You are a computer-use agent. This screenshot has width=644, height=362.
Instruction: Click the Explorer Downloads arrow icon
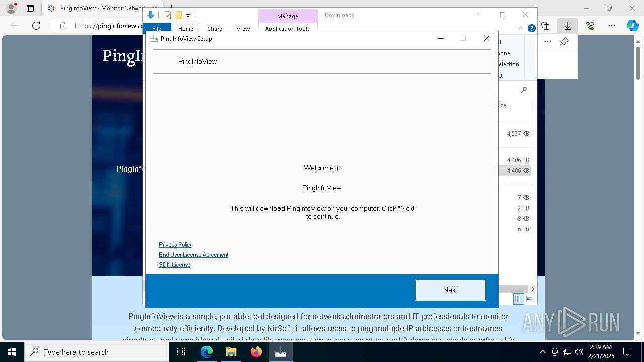[151, 15]
